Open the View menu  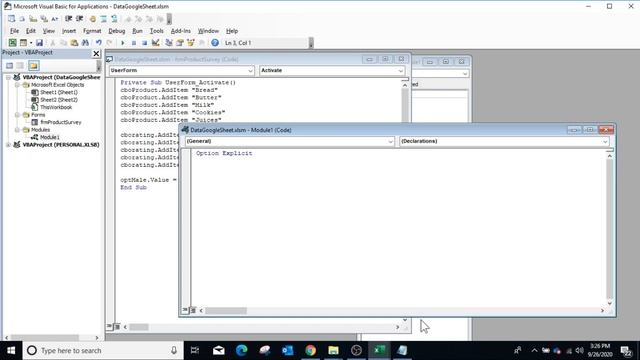(x=49, y=31)
